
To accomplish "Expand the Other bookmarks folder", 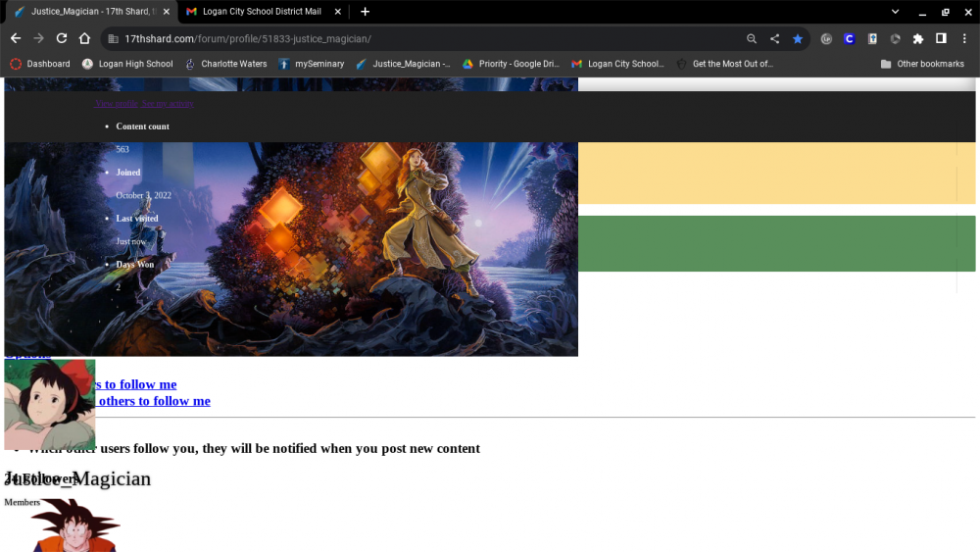I will (922, 64).
